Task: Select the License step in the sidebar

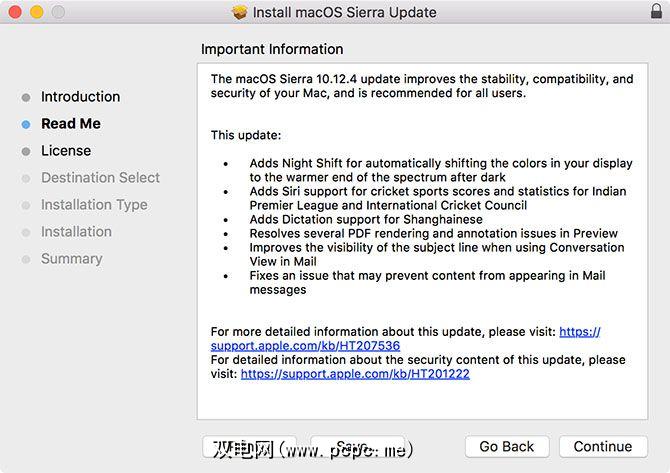Action: (x=66, y=151)
